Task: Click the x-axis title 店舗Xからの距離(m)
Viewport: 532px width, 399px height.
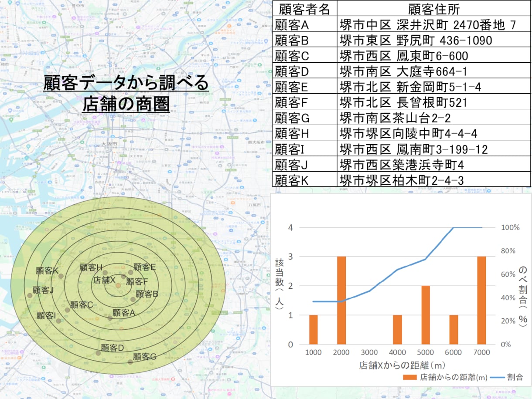Action: [402, 365]
